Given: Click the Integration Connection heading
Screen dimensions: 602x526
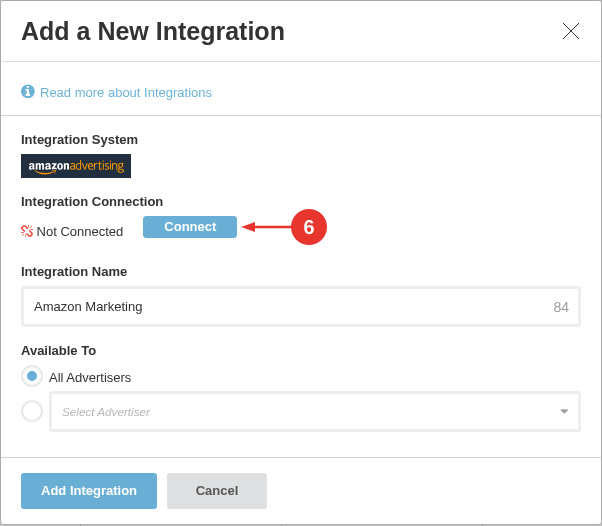Looking at the screenshot, I should click(x=92, y=202).
